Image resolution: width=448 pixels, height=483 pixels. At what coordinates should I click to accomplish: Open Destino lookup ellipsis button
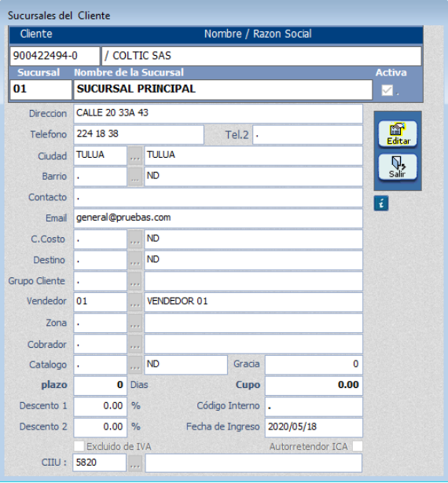pos(135,260)
